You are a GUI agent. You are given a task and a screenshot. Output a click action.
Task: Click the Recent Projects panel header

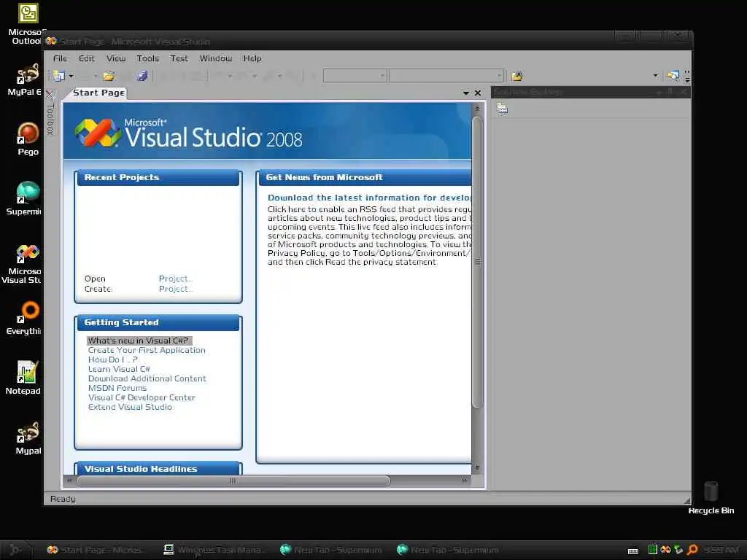click(x=158, y=177)
